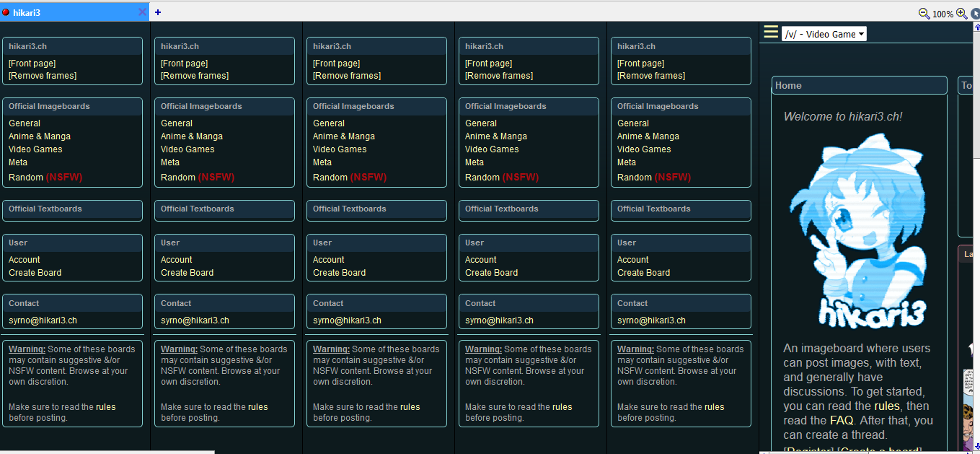Open a new tab with the plus icon
The width and height of the screenshot is (980, 454).
[x=158, y=12]
